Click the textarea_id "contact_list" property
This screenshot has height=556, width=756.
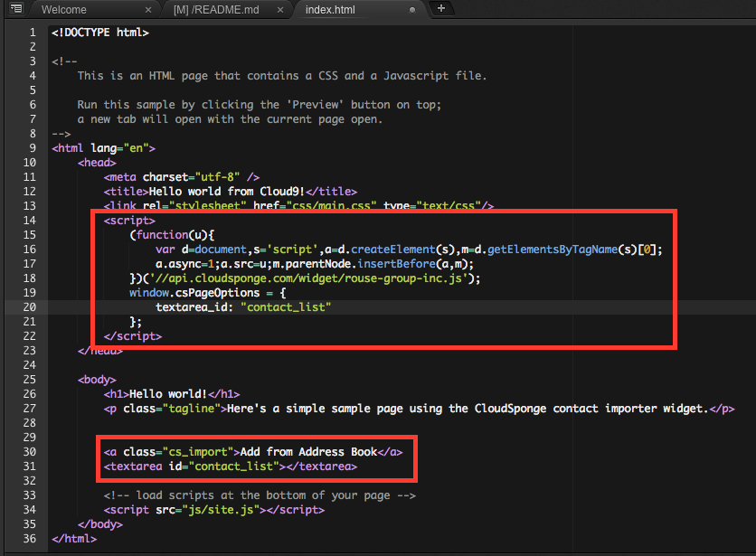pos(243,307)
